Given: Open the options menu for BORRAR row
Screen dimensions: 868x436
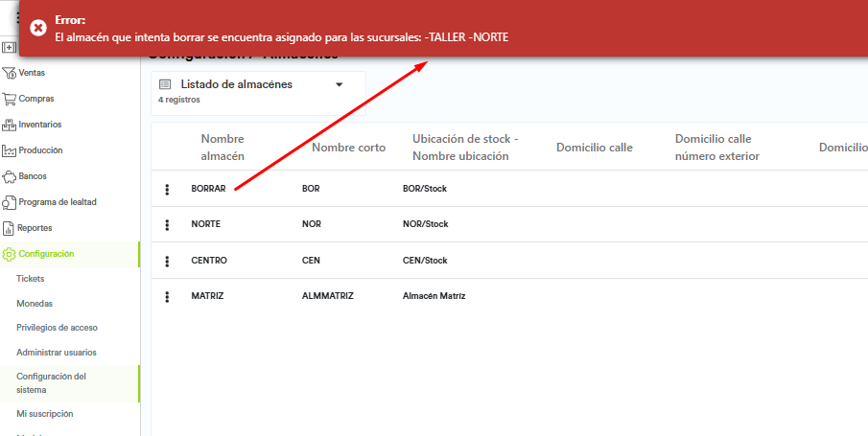Looking at the screenshot, I should coord(167,189).
